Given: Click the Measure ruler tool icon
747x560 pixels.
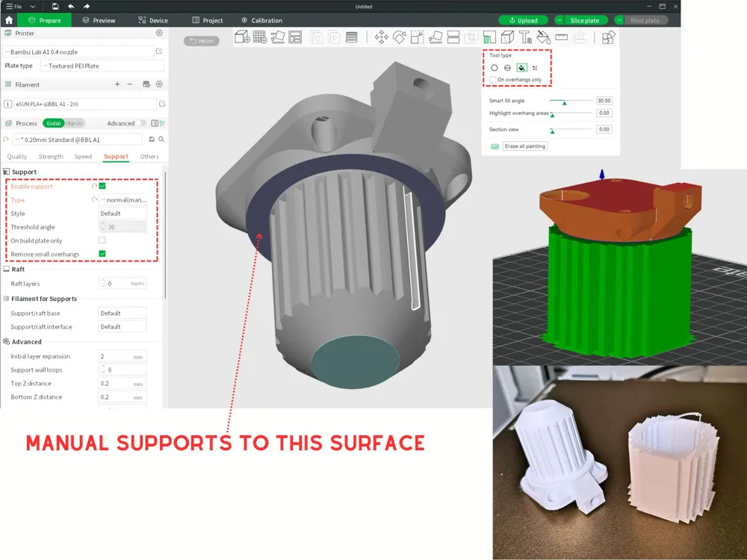Looking at the screenshot, I should (x=561, y=37).
